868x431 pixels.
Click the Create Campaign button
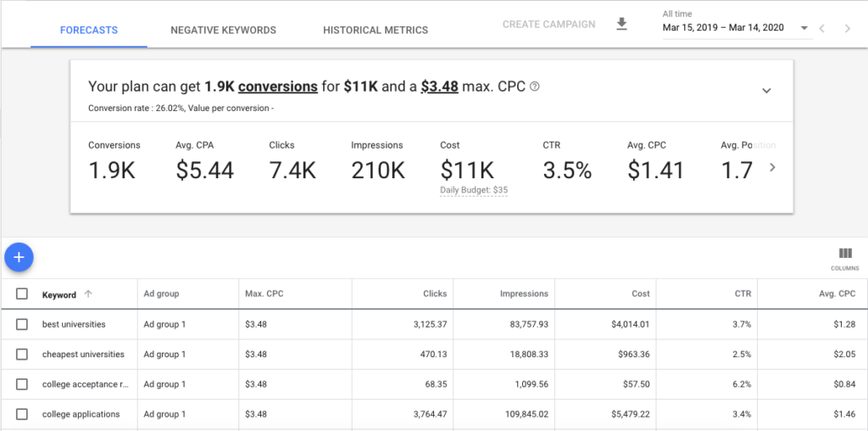pyautogui.click(x=548, y=25)
